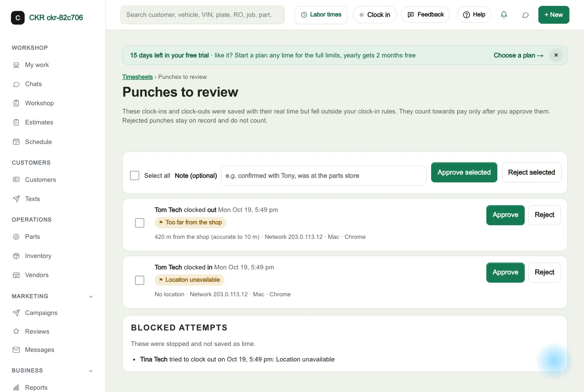The height and width of the screenshot is (392, 584).
Task: Go to Customers in the sidebar
Action: pyautogui.click(x=41, y=180)
